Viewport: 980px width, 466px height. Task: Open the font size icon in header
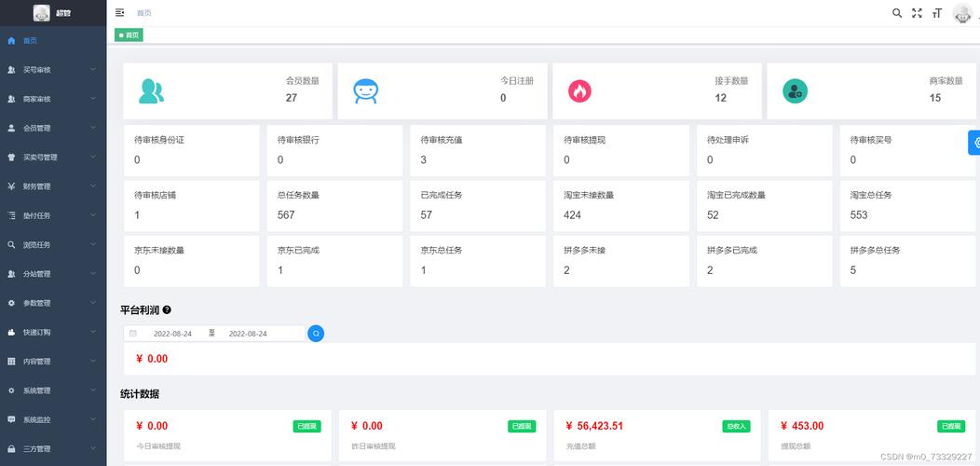pyautogui.click(x=936, y=12)
